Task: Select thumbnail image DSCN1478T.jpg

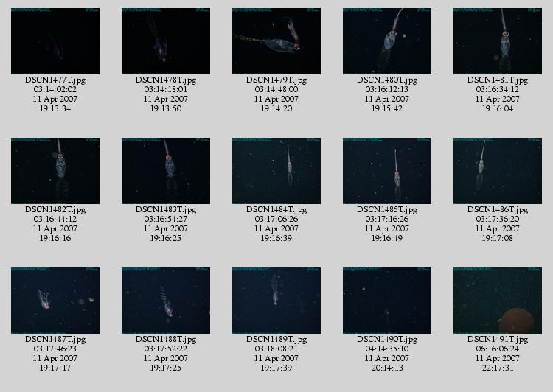Action: (166, 41)
